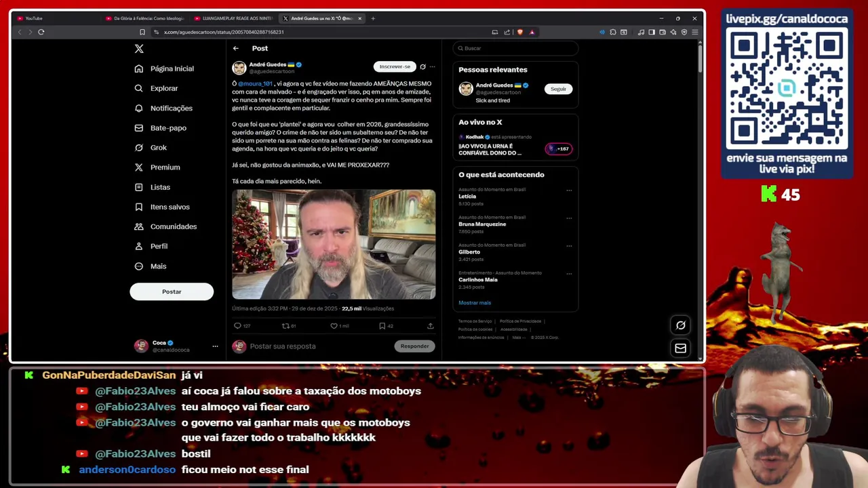868x488 pixels.
Task: Open Letícia trending topic
Action: pyautogui.click(x=467, y=197)
